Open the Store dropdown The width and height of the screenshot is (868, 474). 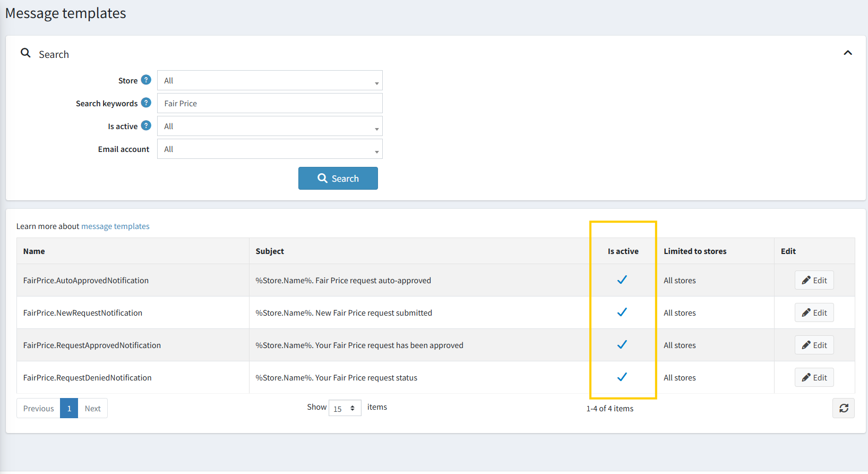[x=270, y=81]
